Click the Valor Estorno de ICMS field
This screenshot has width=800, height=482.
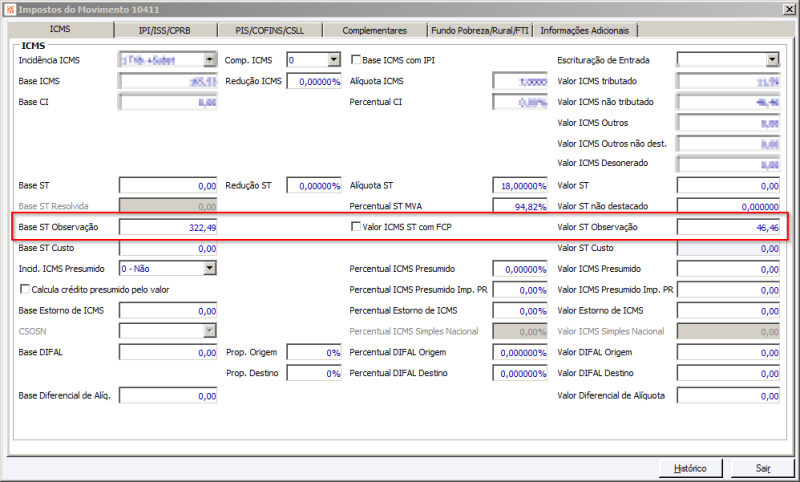tap(728, 311)
